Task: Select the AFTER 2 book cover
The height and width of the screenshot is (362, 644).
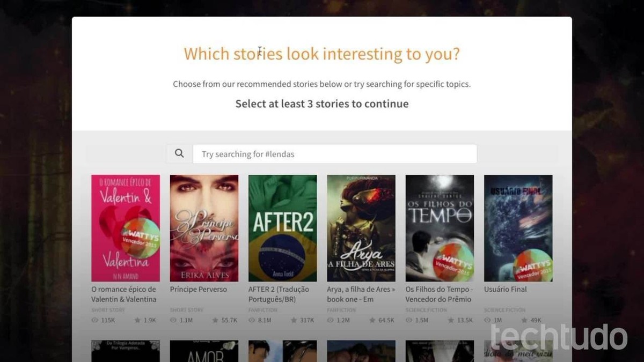Action: pyautogui.click(x=282, y=228)
